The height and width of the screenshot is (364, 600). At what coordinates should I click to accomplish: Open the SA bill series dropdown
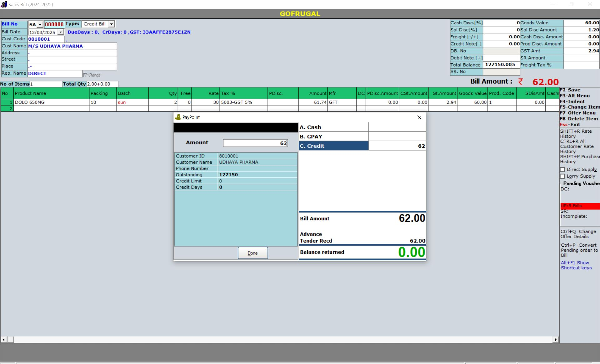pyautogui.click(x=40, y=24)
